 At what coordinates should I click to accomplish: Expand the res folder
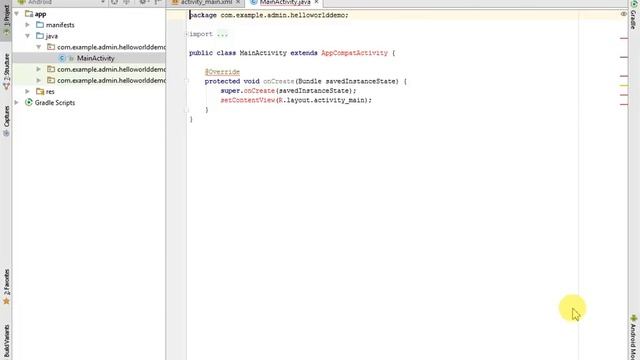[x=27, y=91]
